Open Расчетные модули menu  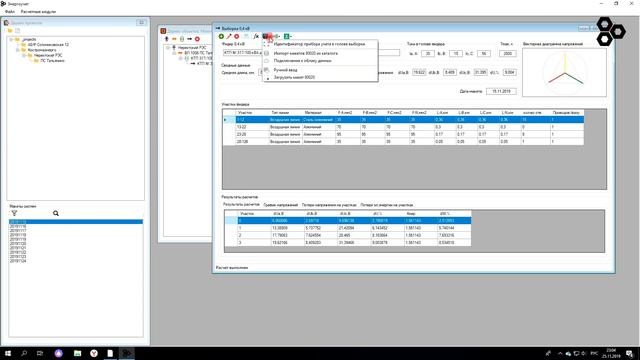(38, 12)
